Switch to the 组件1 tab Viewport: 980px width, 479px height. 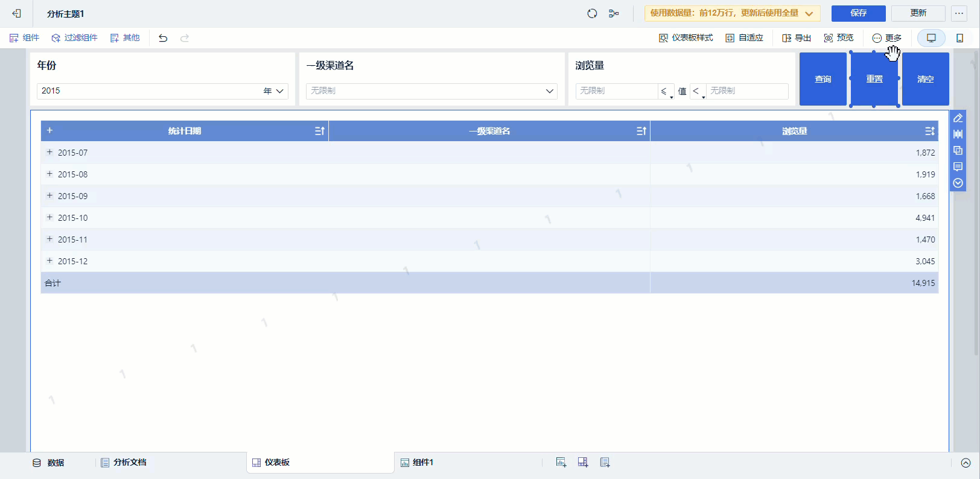point(417,463)
